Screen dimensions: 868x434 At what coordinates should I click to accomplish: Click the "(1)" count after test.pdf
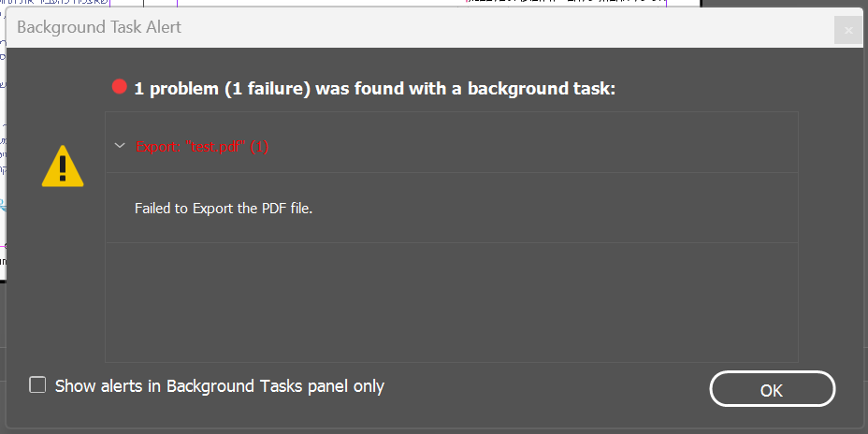pyautogui.click(x=259, y=147)
